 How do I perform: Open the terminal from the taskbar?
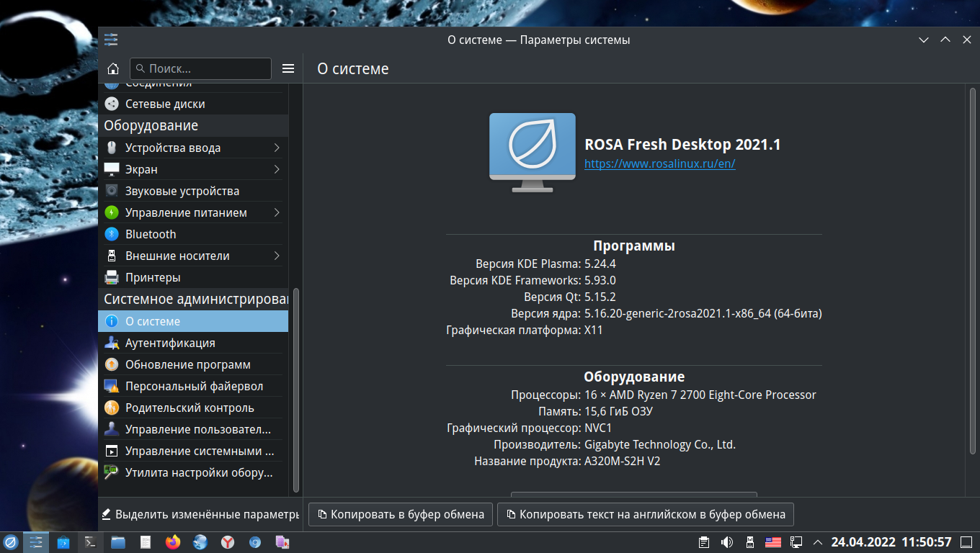tap(91, 541)
